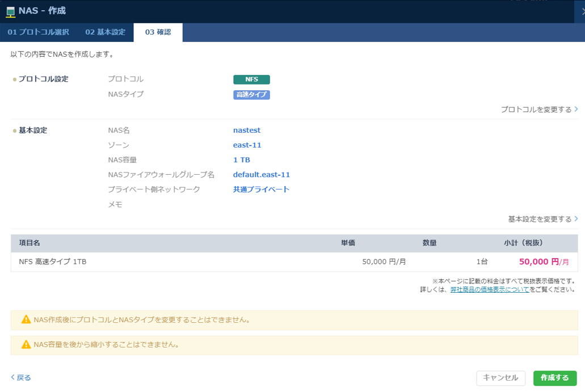Click the default.east-11 firewall group link
Screen dimensions: 585x392
tap(262, 174)
